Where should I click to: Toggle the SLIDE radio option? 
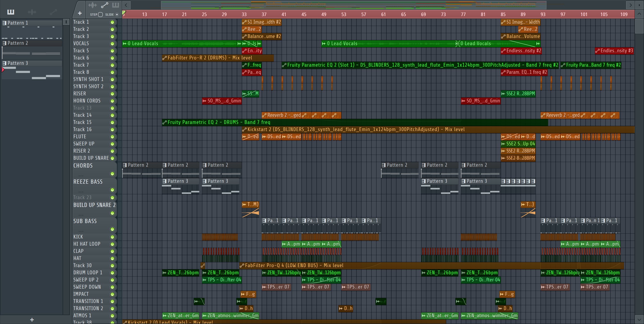(117, 15)
